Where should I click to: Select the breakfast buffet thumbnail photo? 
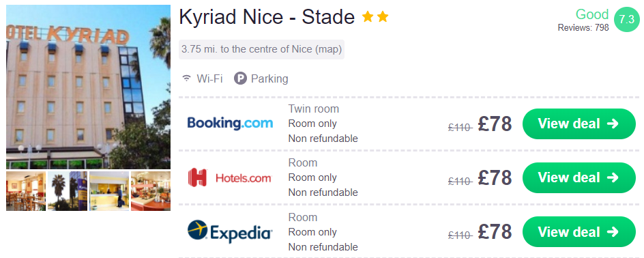151,191
